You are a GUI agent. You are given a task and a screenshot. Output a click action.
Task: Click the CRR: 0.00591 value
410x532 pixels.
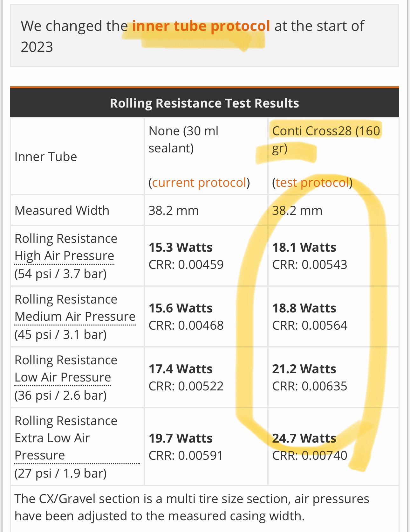pyautogui.click(x=186, y=455)
